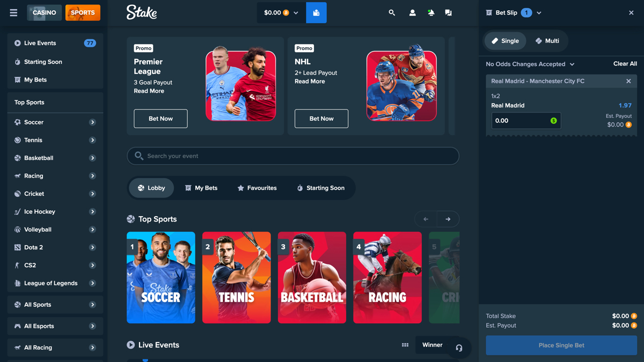
Task: Click the vault deposit icon beside the balance
Action: click(x=316, y=12)
